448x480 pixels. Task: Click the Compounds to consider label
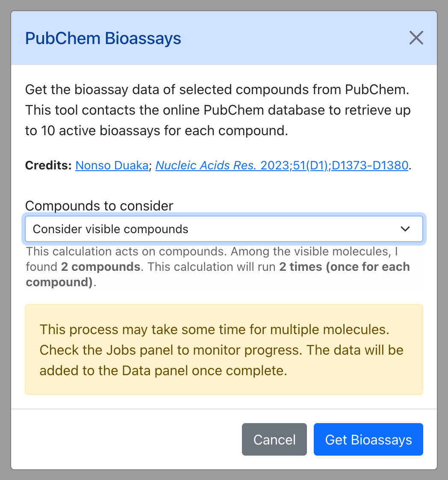[99, 206]
